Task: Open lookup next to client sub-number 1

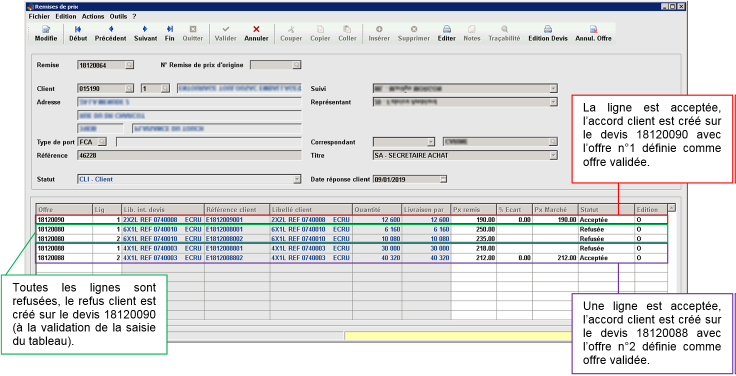Action: 165,88
